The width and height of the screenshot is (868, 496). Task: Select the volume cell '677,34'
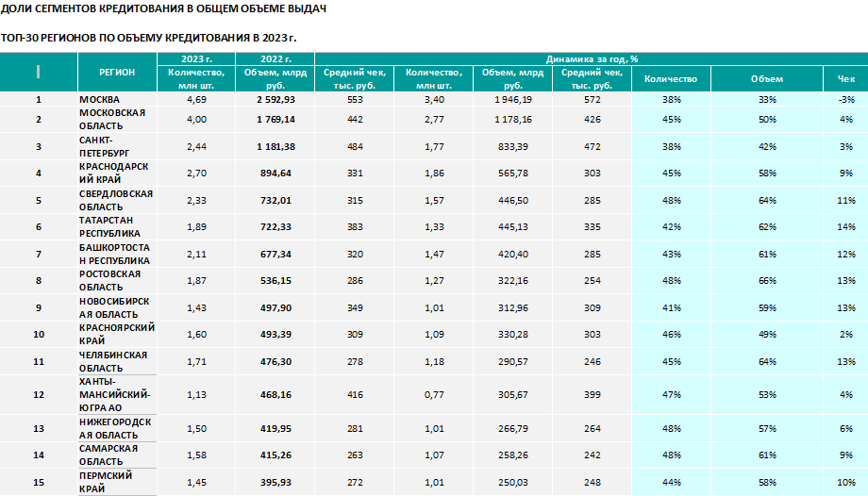275,254
